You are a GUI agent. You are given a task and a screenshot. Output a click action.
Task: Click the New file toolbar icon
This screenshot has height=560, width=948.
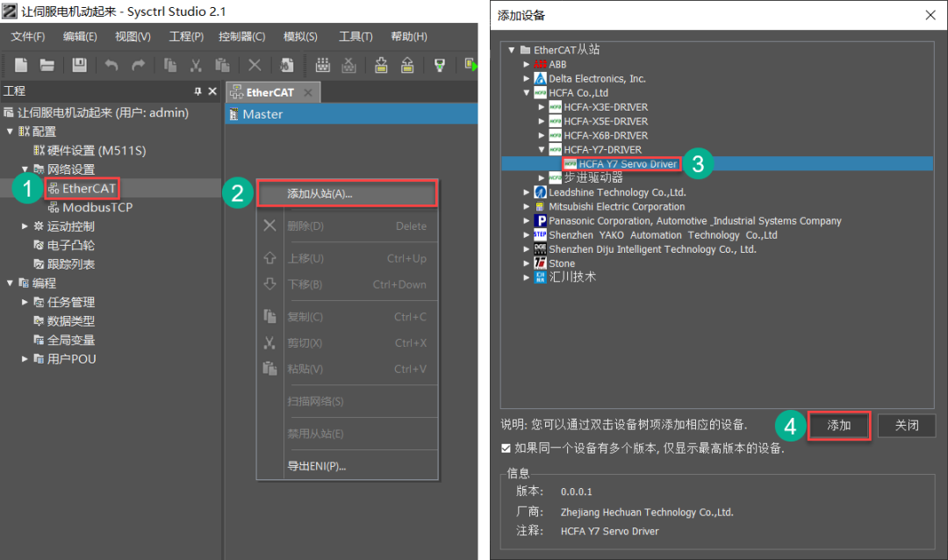point(20,65)
